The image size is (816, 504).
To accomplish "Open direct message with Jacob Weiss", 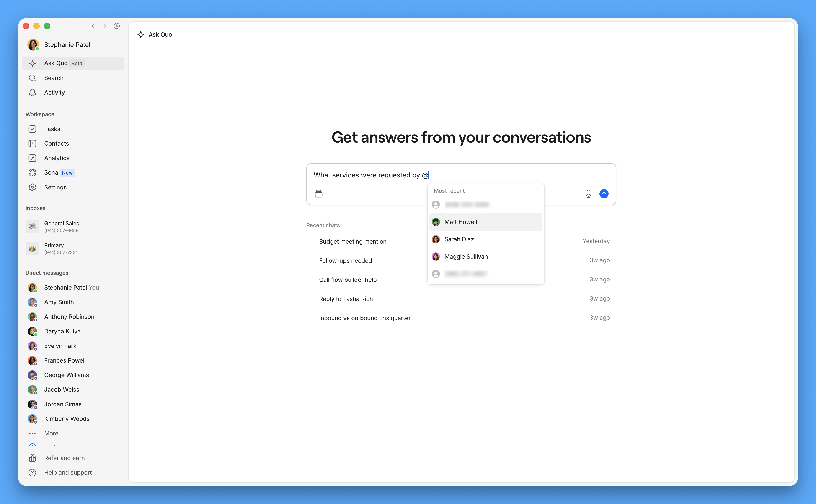I will (73, 390).
